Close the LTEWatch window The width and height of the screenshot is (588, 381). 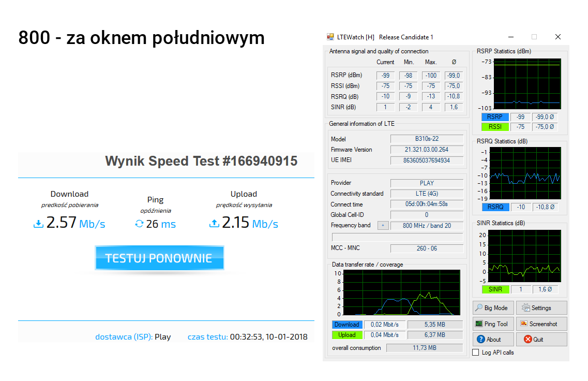(558, 37)
